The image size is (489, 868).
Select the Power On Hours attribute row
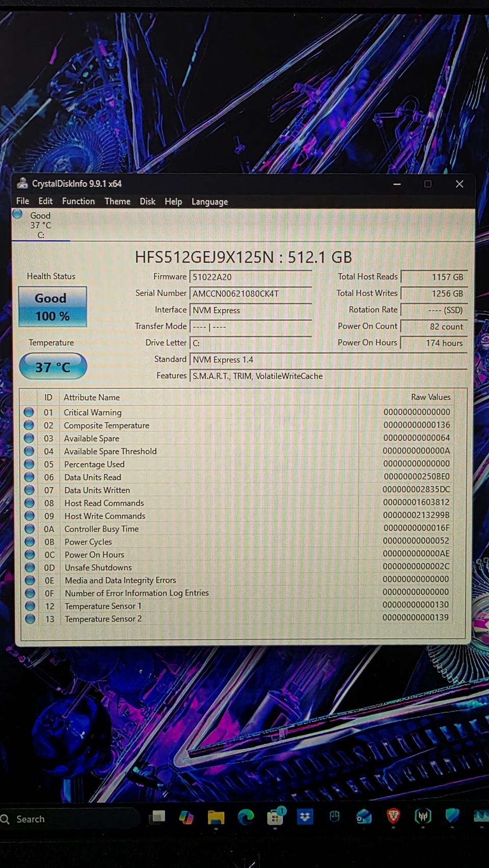tap(237, 554)
